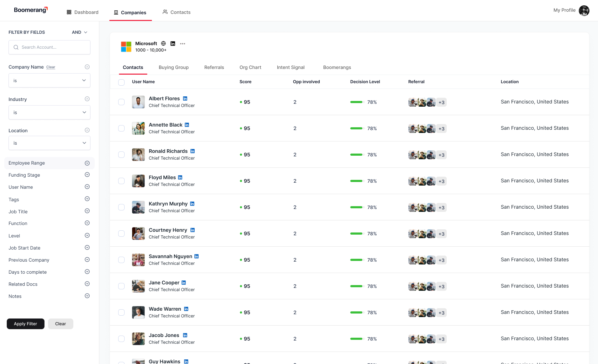This screenshot has width=598, height=364.
Task: Click the Decision Level bar for Albert Flores
Action: 356,102
